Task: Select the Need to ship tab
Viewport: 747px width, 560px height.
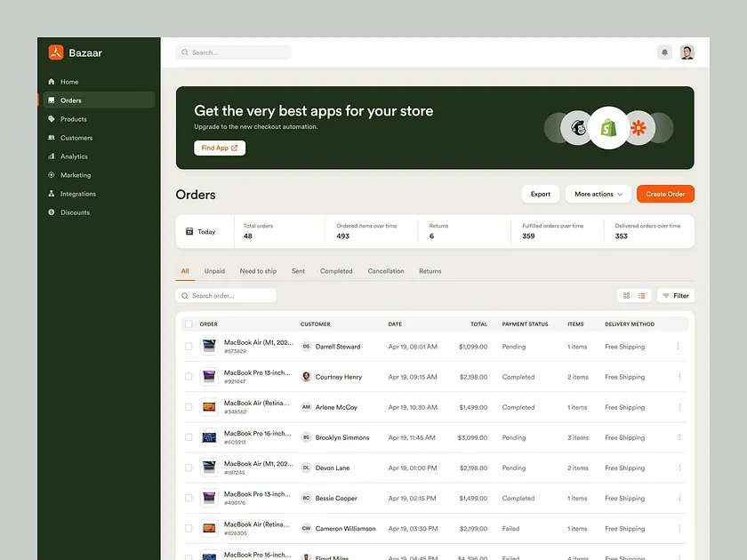Action: click(x=258, y=271)
